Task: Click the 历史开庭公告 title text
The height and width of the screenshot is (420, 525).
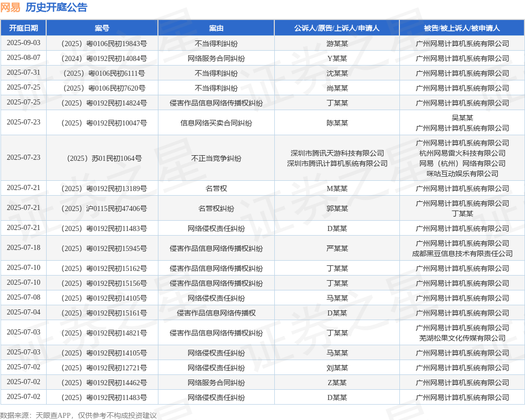Action: 56,7
